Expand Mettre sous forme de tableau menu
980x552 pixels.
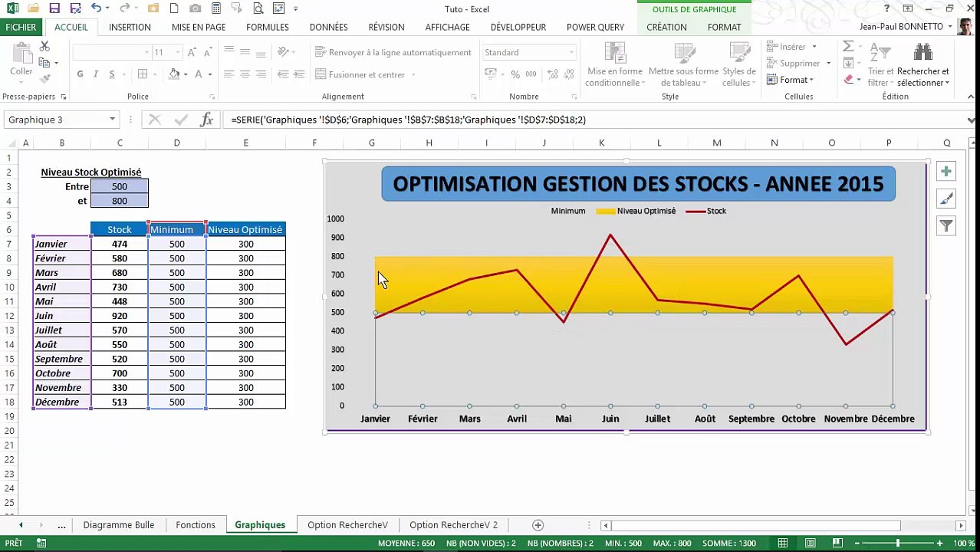(683, 64)
